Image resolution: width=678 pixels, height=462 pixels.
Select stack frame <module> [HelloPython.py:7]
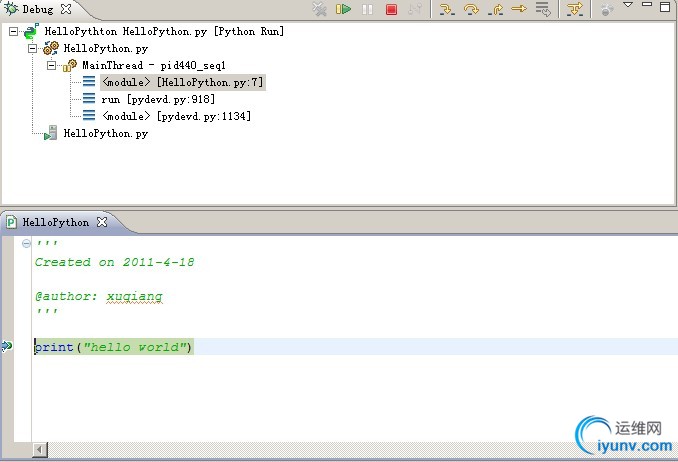click(x=182, y=82)
